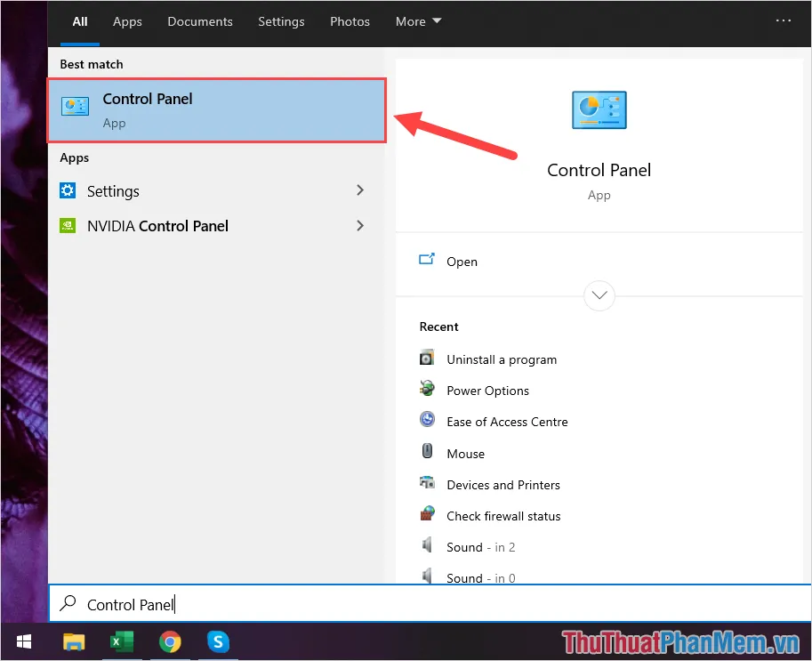
Task: Click the large Control Panel preview icon
Action: click(599, 109)
